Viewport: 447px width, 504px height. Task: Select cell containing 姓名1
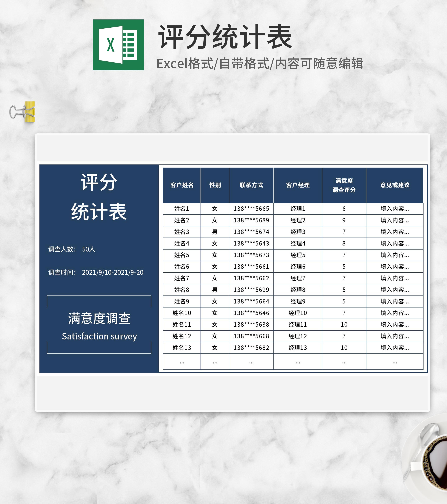pyautogui.click(x=182, y=209)
